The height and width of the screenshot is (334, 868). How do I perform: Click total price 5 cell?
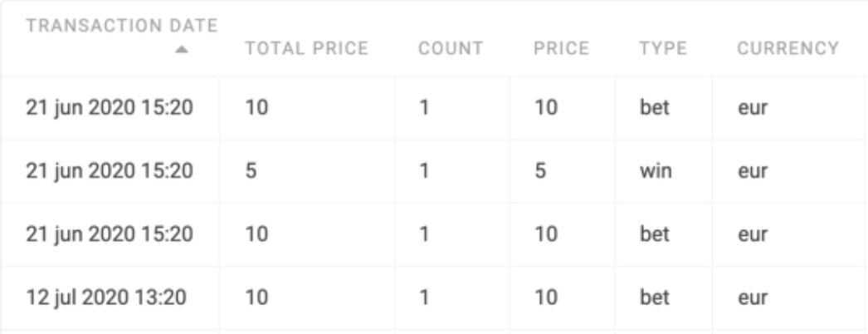click(251, 171)
